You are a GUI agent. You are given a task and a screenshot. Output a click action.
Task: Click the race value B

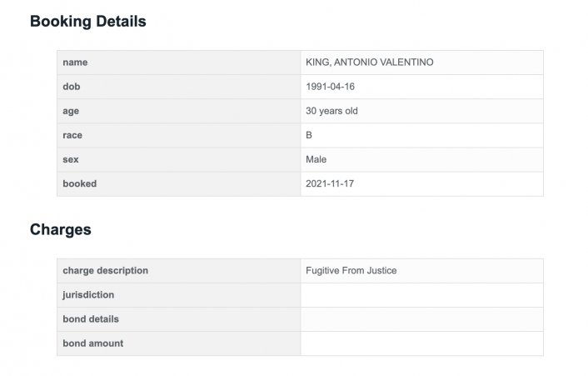[x=309, y=135]
